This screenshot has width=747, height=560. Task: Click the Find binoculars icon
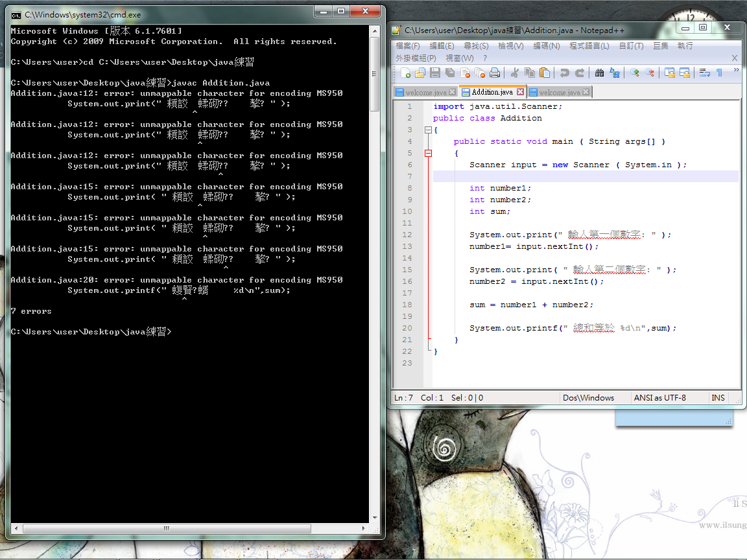tap(599, 73)
